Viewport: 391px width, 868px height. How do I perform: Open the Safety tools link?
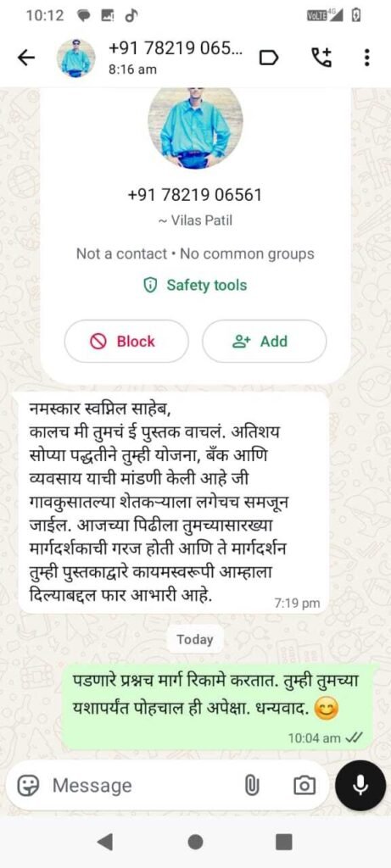pyautogui.click(x=195, y=286)
